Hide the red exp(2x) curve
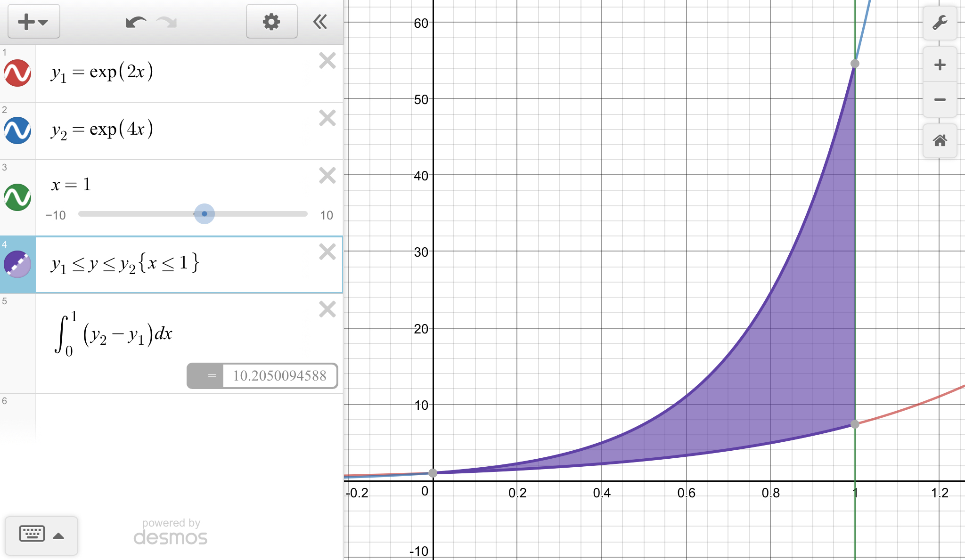The height and width of the screenshot is (560, 965). point(17,73)
